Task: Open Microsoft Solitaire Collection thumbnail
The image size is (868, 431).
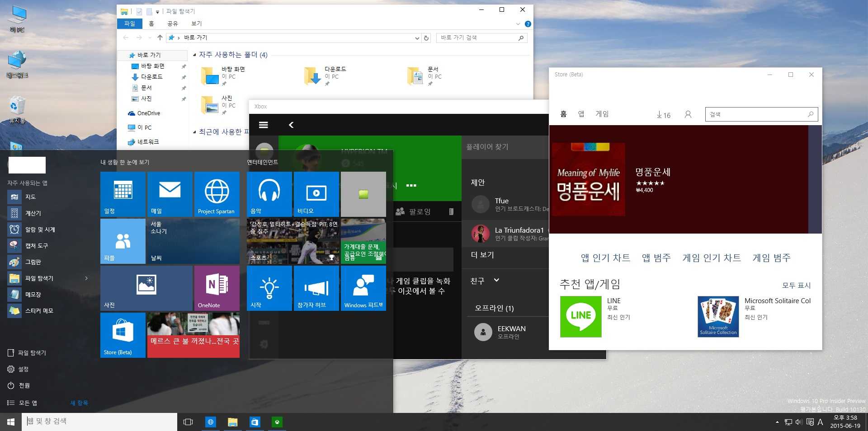Action: (x=718, y=317)
